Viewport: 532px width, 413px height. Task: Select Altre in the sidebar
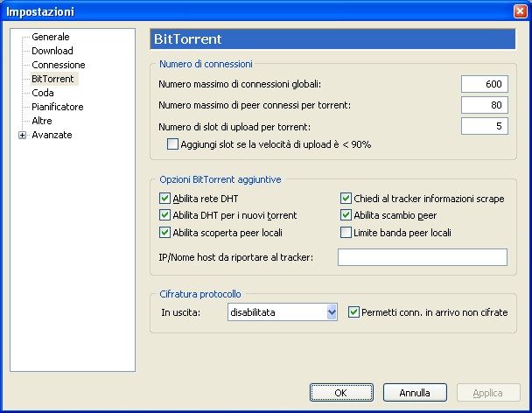(x=41, y=121)
